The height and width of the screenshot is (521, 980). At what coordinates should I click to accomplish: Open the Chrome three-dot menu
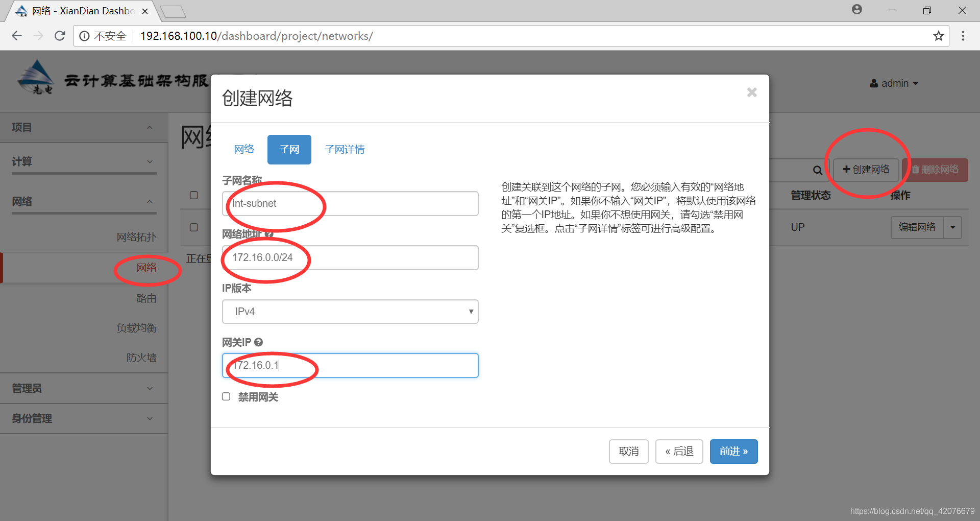point(963,36)
